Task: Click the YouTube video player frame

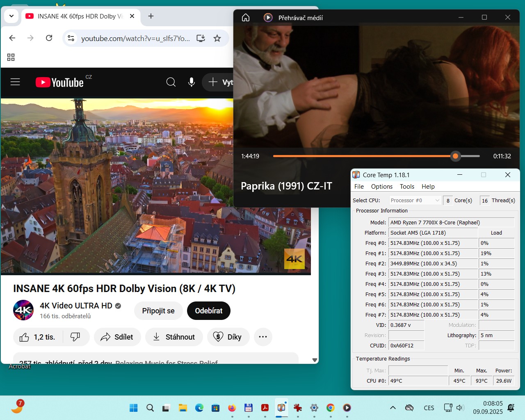Action: [156, 186]
